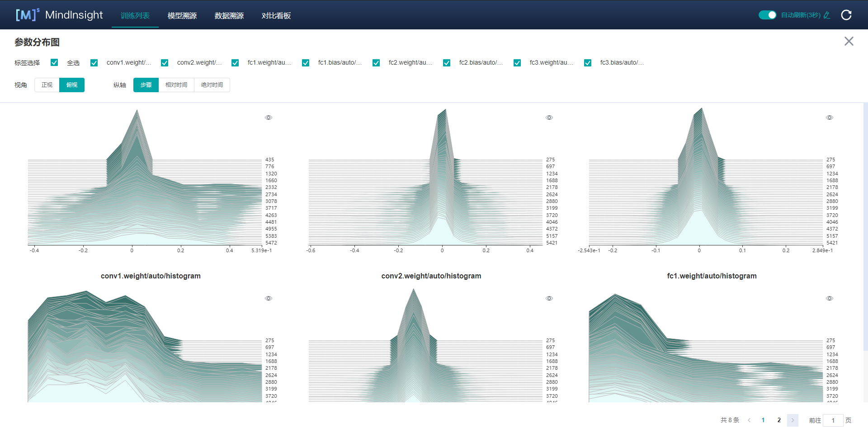Screen dimensions: 868x438
Task: Set vertical axis to 步骤
Action: click(146, 85)
